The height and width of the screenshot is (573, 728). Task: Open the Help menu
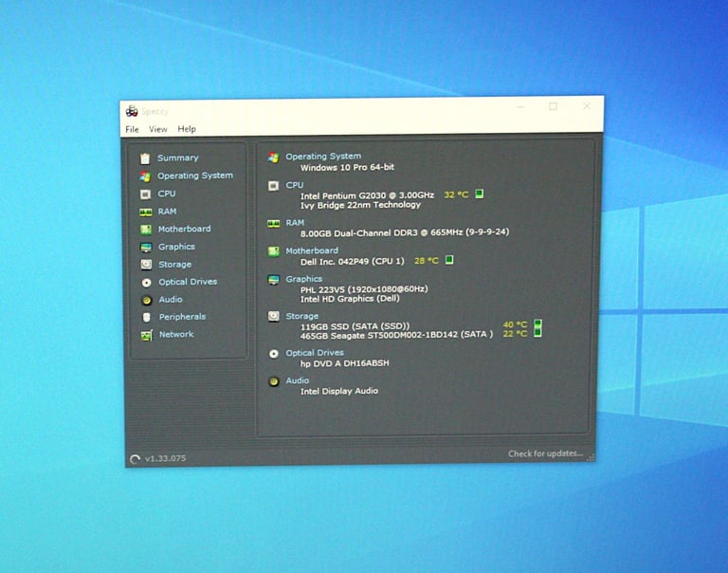click(x=187, y=129)
